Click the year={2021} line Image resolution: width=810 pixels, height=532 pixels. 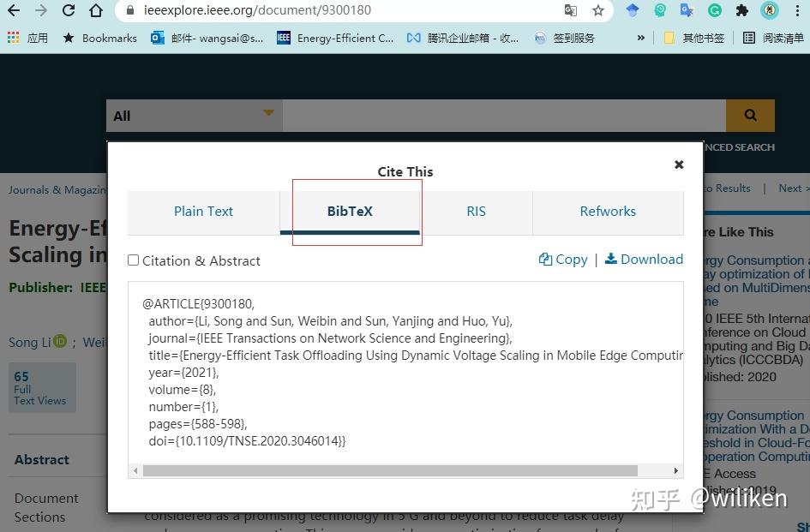pyautogui.click(x=184, y=373)
